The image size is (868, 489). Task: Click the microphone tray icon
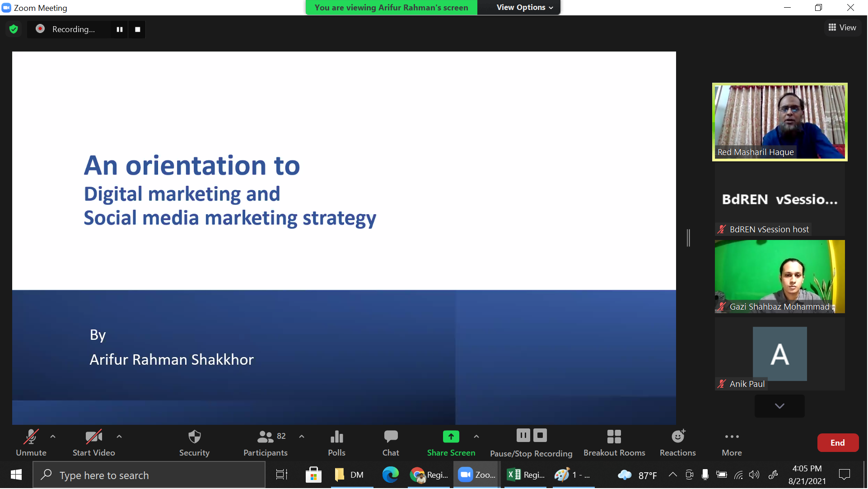tap(705, 475)
